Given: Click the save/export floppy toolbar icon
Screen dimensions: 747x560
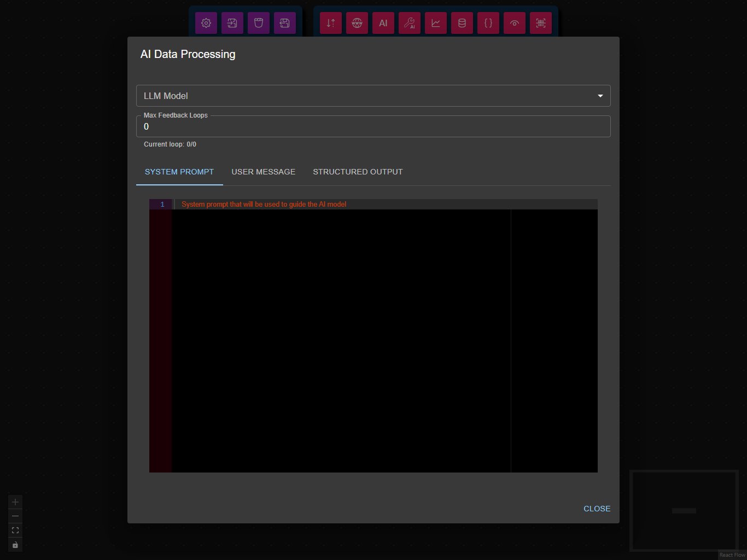Looking at the screenshot, I should 285,23.
